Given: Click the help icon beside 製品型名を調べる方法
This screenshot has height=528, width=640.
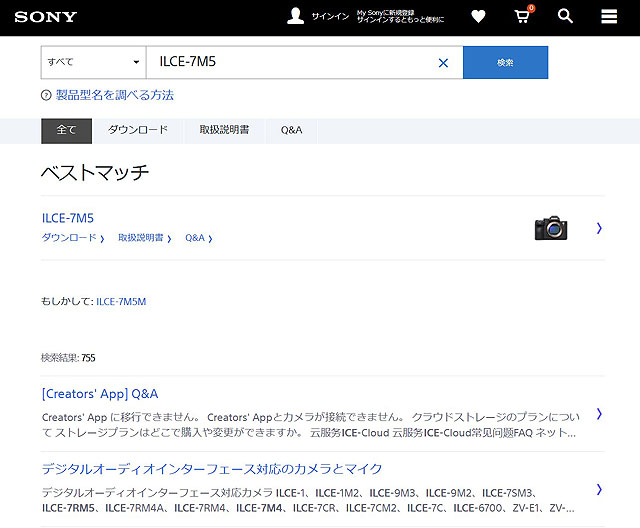Looking at the screenshot, I should point(46,96).
